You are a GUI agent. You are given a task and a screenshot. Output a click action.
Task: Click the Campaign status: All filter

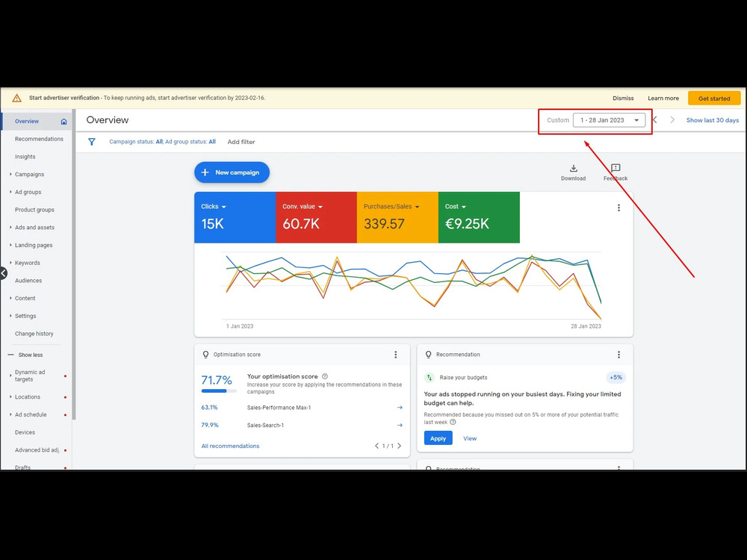pyautogui.click(x=136, y=142)
